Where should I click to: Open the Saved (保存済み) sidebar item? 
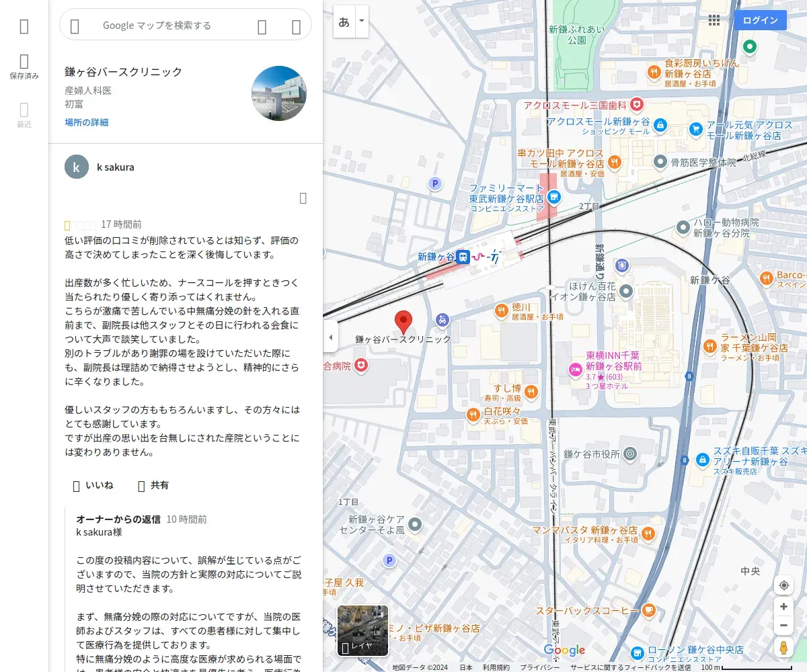[24, 67]
